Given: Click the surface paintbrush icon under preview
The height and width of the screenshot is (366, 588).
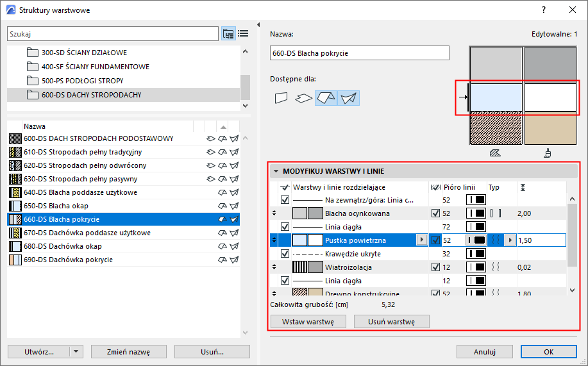Looking at the screenshot, I should (548, 153).
